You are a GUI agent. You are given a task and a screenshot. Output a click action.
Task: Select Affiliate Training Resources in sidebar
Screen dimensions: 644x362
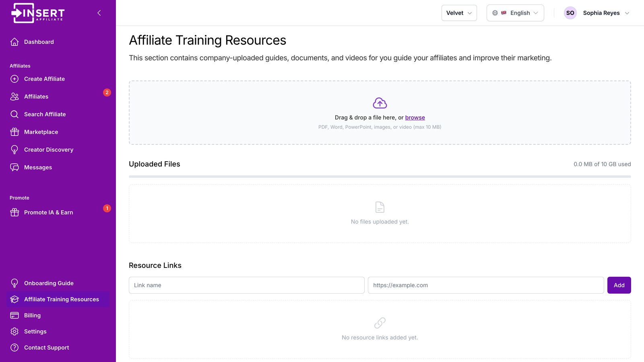click(58, 299)
